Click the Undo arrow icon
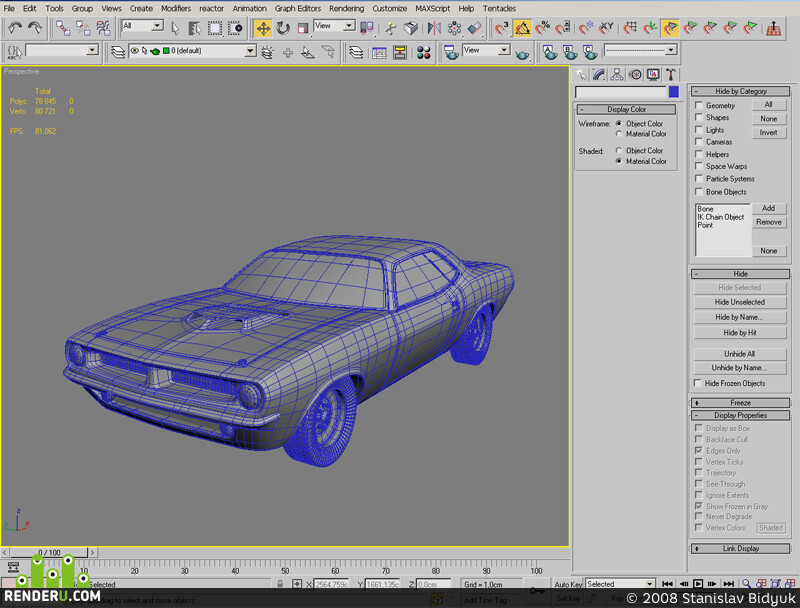Viewport: 800px width, 608px height. pyautogui.click(x=15, y=28)
